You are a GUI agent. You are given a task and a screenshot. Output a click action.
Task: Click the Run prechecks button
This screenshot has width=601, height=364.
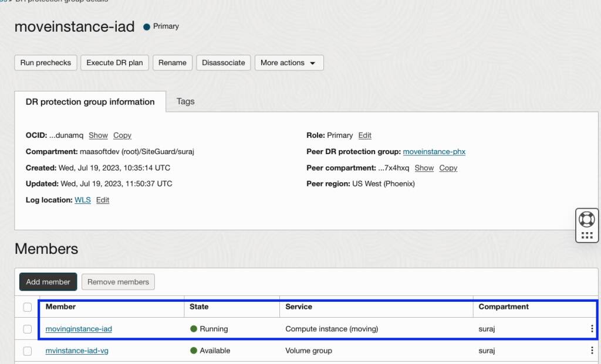[x=46, y=63]
